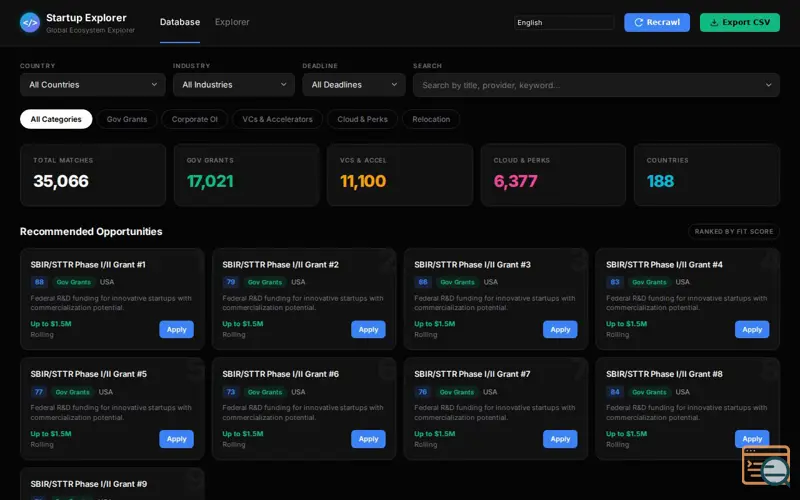This screenshot has height=500, width=800.
Task: Select the Relocation filter pill
Action: click(431, 119)
